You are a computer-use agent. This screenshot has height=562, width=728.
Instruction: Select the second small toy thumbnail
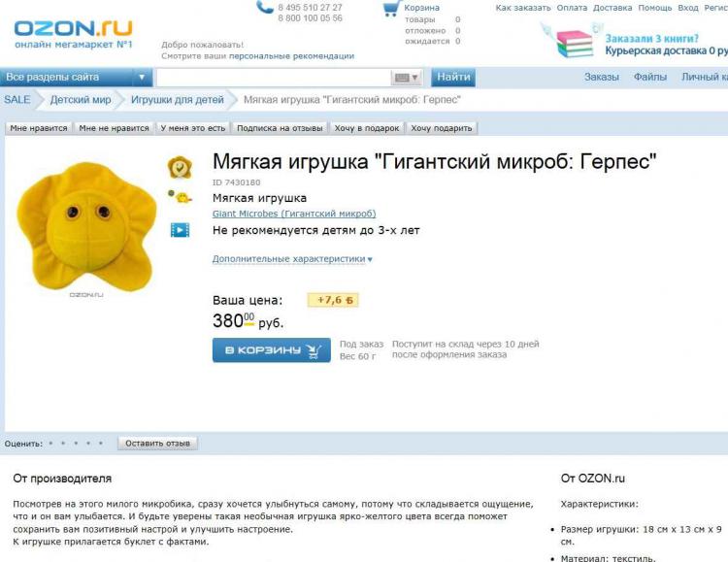pyautogui.click(x=180, y=197)
